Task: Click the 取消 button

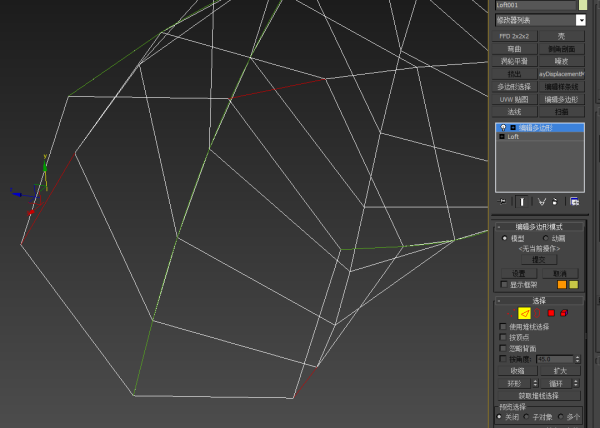Action: click(559, 273)
